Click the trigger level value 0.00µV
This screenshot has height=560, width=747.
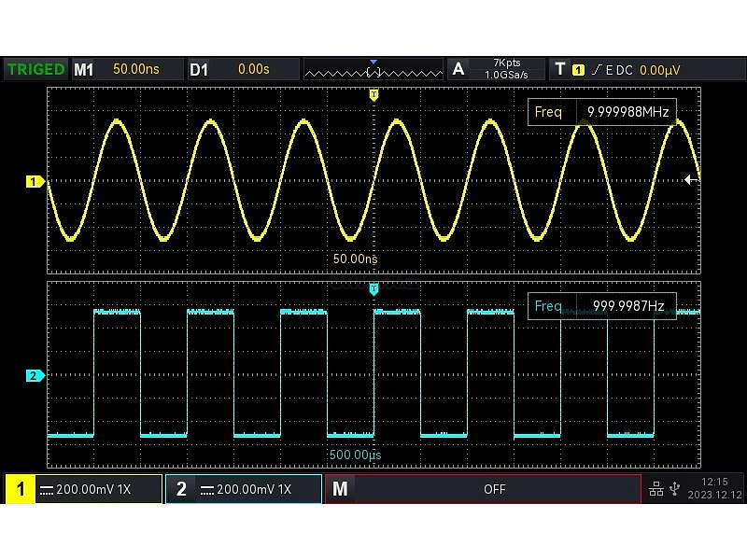[659, 69]
